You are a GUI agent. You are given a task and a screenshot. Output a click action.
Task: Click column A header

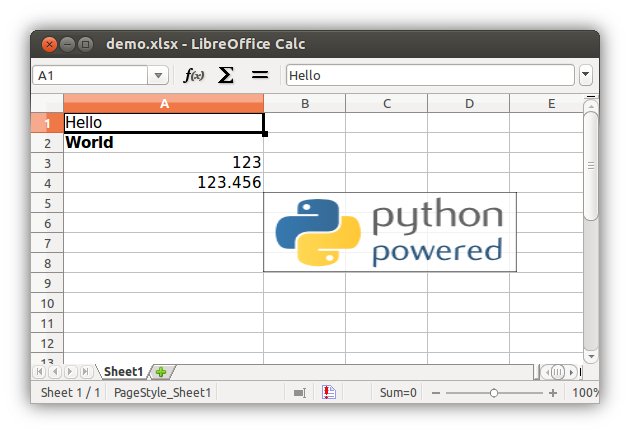point(164,103)
